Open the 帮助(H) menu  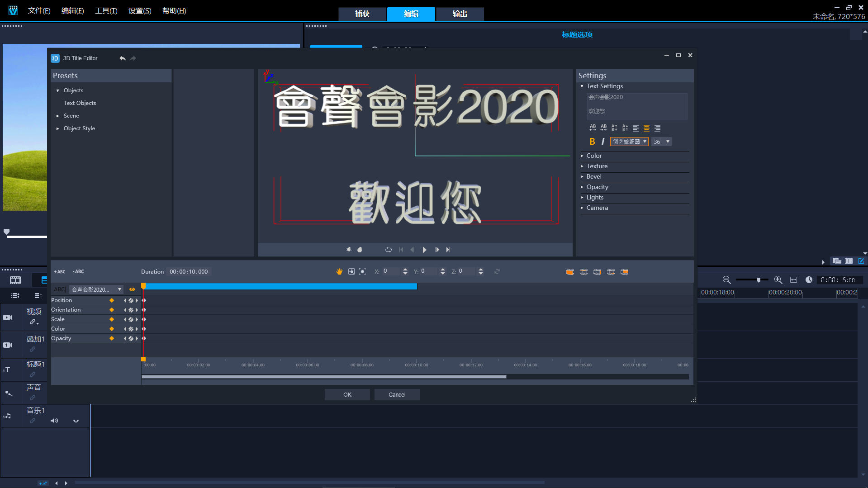pyautogui.click(x=174, y=10)
